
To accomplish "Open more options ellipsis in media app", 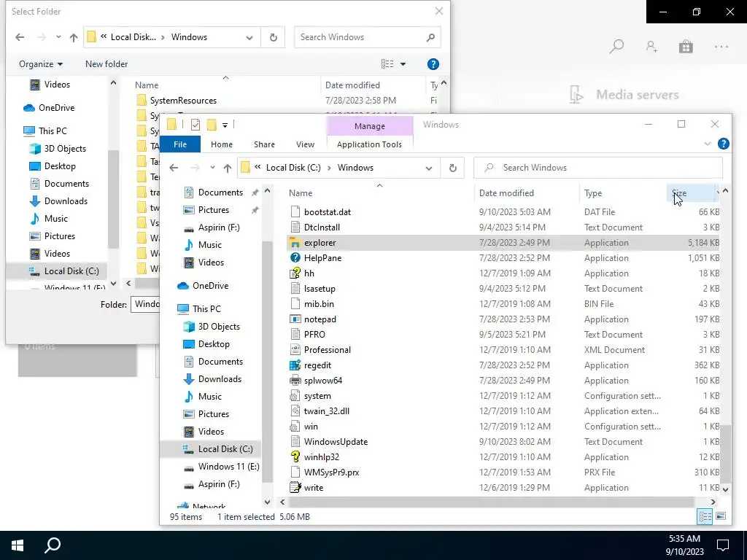I will coord(721,47).
